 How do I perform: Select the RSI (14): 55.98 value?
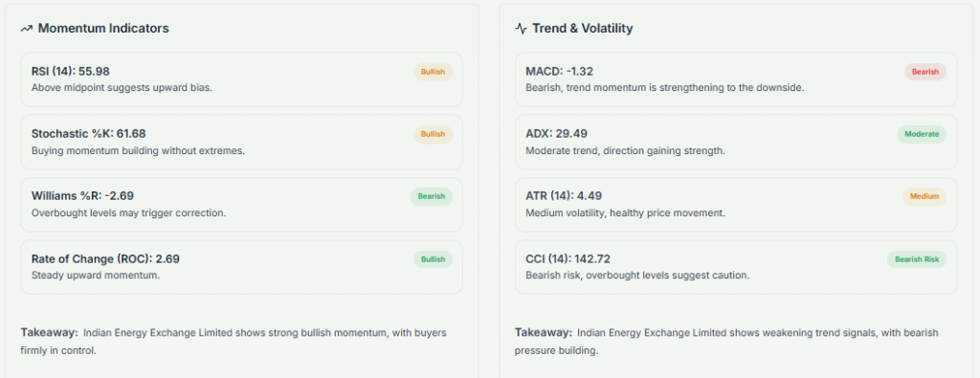click(x=71, y=71)
